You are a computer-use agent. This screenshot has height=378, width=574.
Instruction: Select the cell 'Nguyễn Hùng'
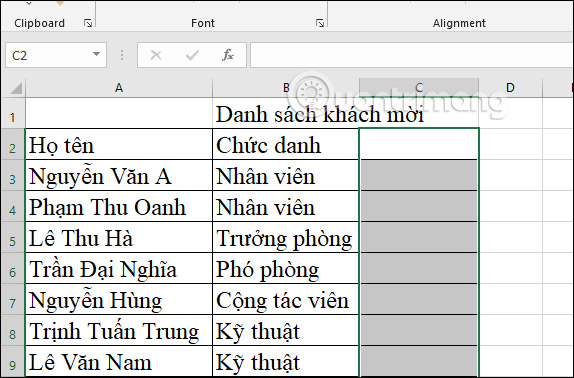tap(119, 299)
